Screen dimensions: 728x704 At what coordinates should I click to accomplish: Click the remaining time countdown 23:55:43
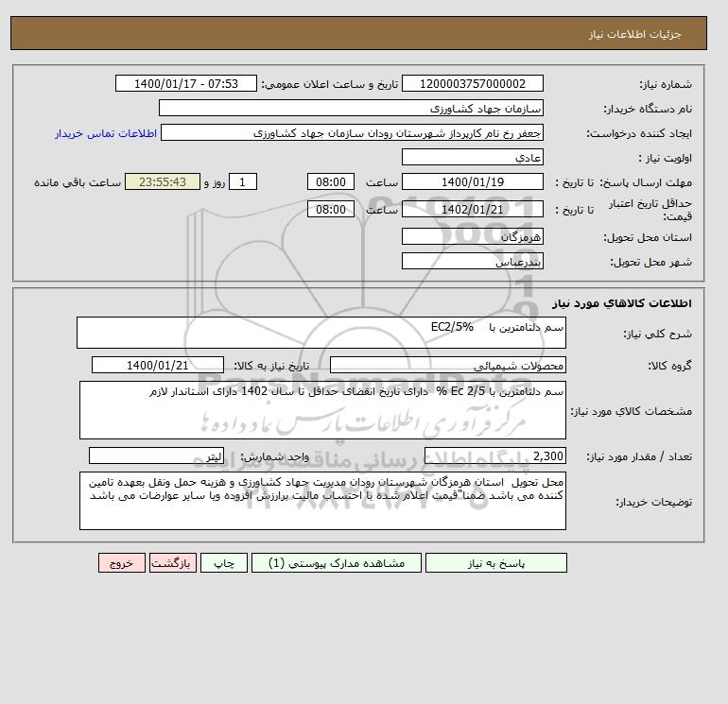click(163, 182)
